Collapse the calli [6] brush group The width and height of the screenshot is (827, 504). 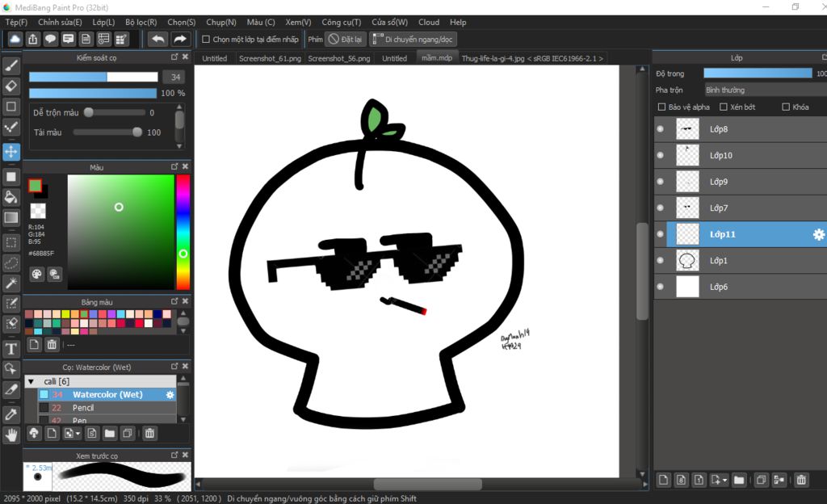[x=31, y=381]
